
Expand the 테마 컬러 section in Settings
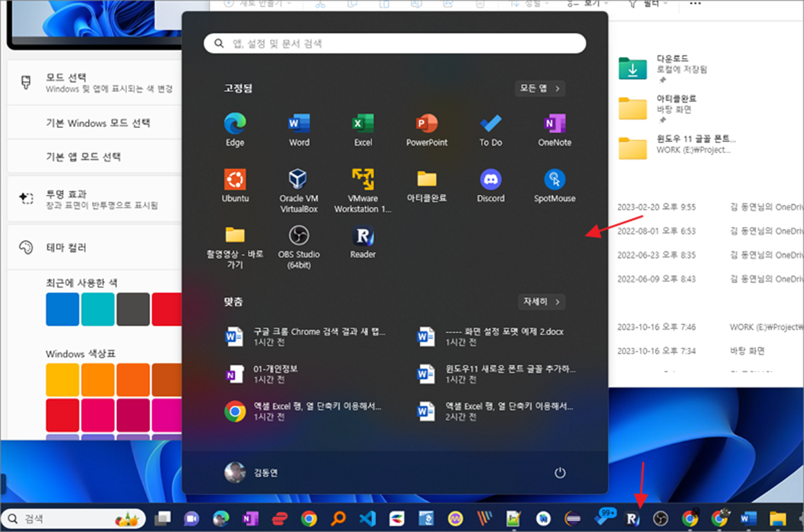(x=95, y=248)
